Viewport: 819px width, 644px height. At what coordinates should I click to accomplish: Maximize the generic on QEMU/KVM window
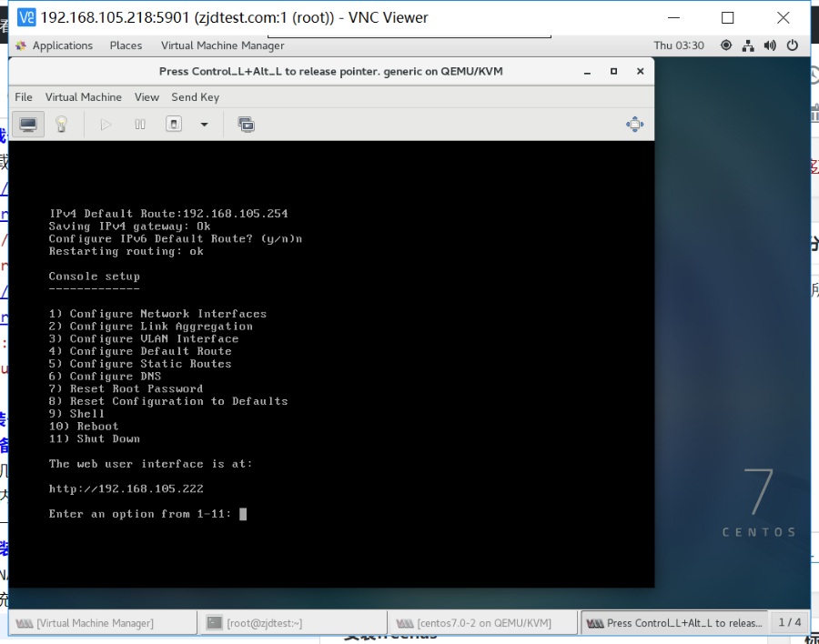coord(613,72)
